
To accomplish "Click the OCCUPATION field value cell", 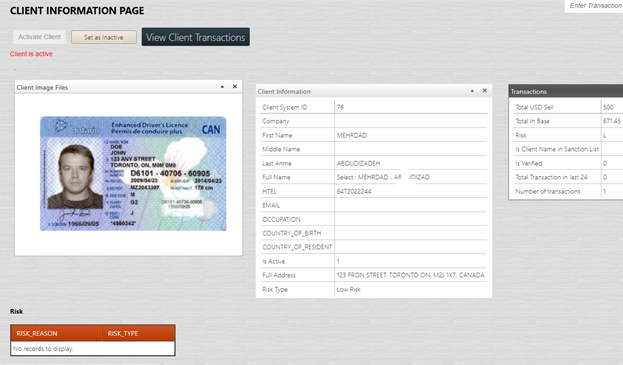I will pyautogui.click(x=411, y=219).
